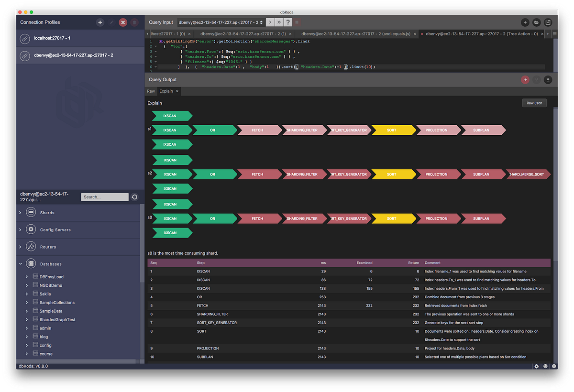Open query help via the question mark icon

[x=287, y=22]
